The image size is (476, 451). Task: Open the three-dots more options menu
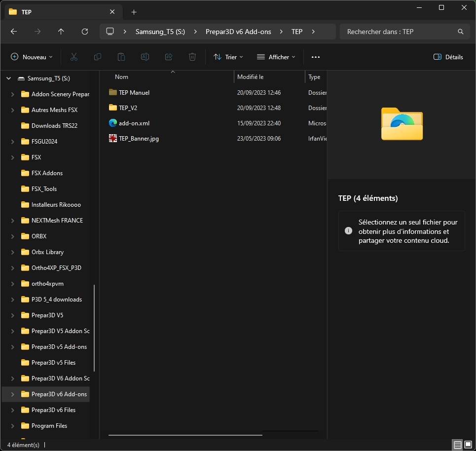(x=316, y=57)
